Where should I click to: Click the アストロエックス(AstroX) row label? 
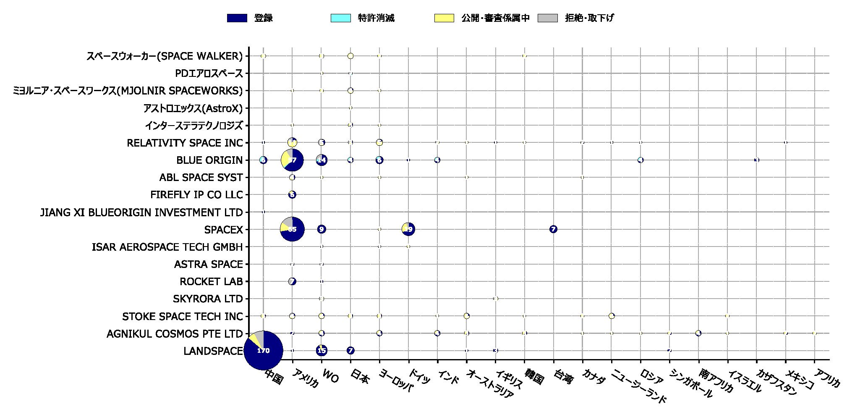[193, 108]
